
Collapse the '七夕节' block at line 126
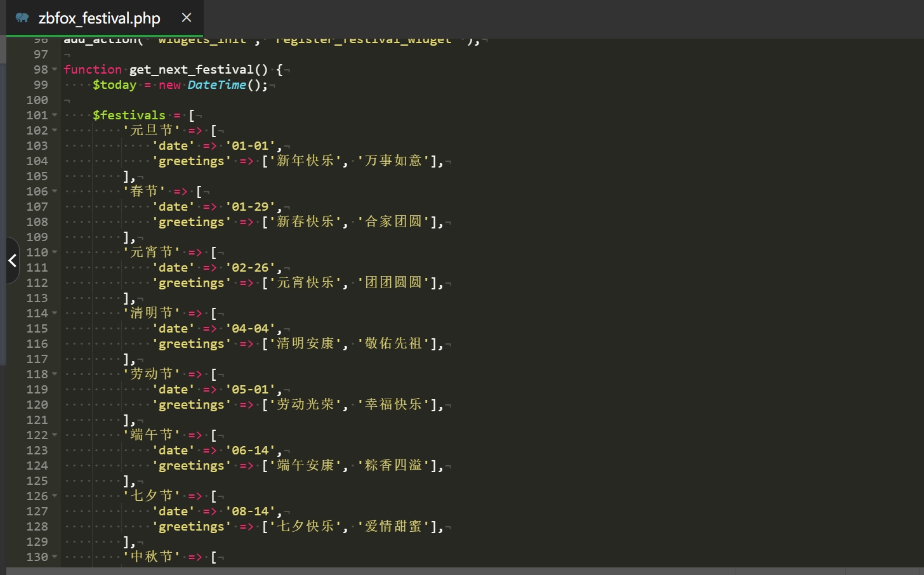tap(55, 496)
